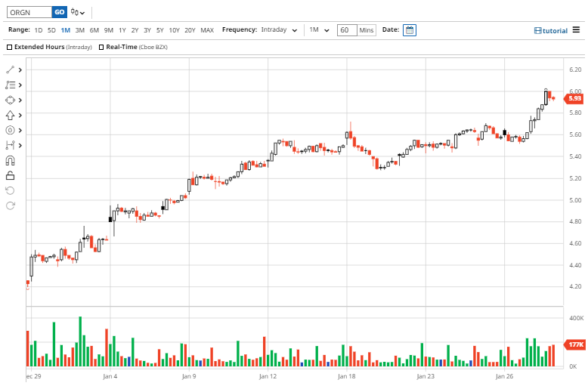Set range to 5D
Image resolution: width=588 pixels, height=389 pixels.
(x=51, y=30)
